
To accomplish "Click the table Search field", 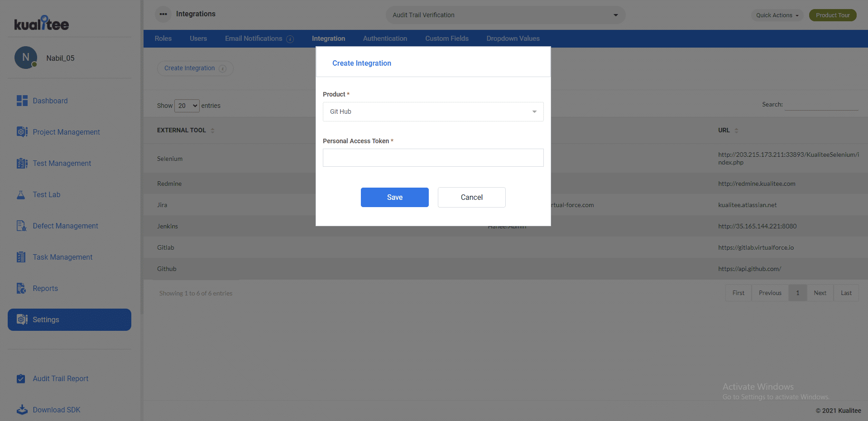I will click(821, 105).
